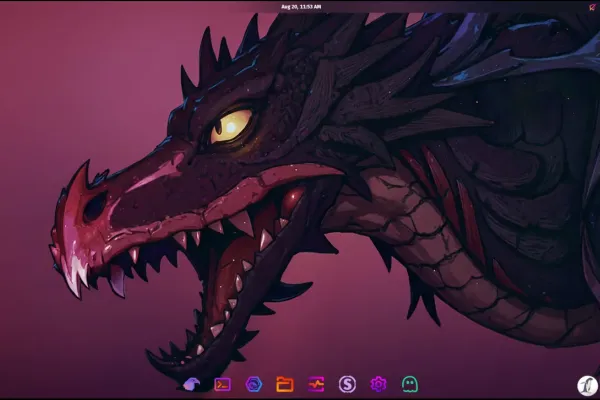Open the orange file manager folder

(x=285, y=384)
